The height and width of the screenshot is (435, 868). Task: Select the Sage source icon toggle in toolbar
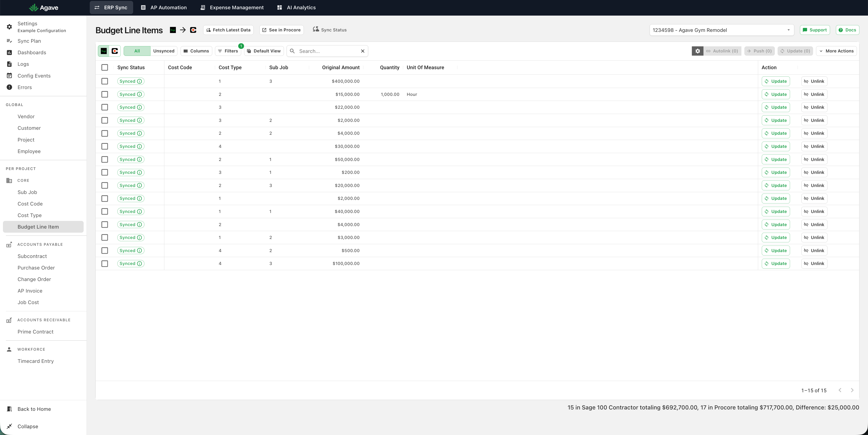pyautogui.click(x=104, y=51)
